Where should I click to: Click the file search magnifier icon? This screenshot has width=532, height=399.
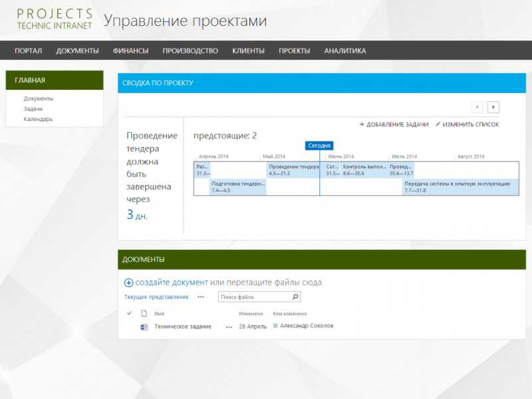coord(294,297)
